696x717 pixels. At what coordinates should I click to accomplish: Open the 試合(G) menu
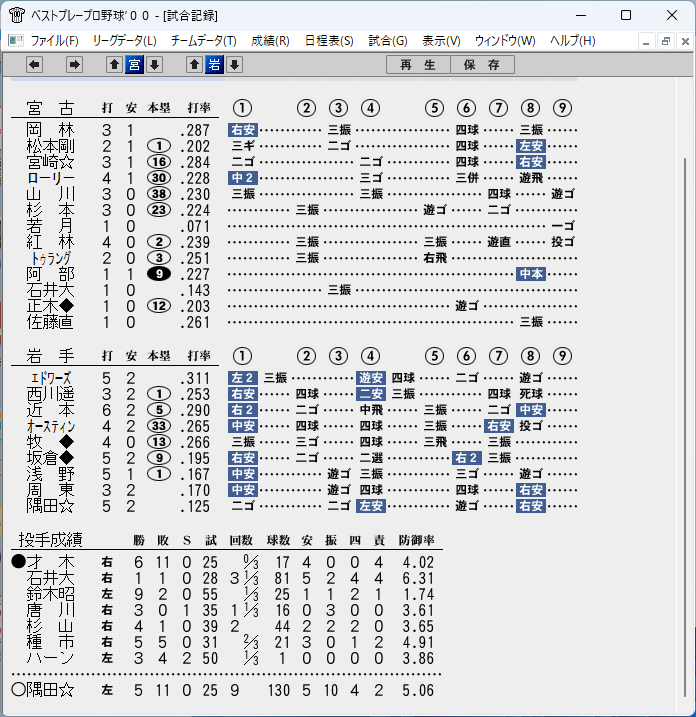tap(388, 41)
